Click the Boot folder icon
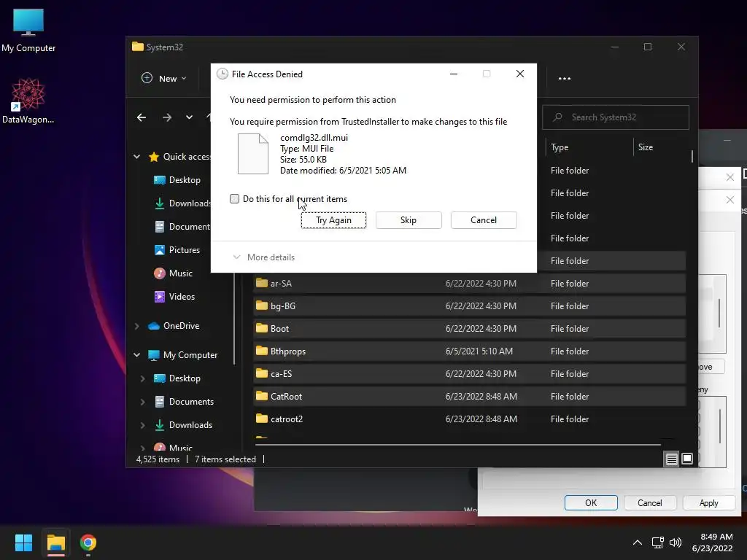The height and width of the screenshot is (560, 747). tap(262, 328)
